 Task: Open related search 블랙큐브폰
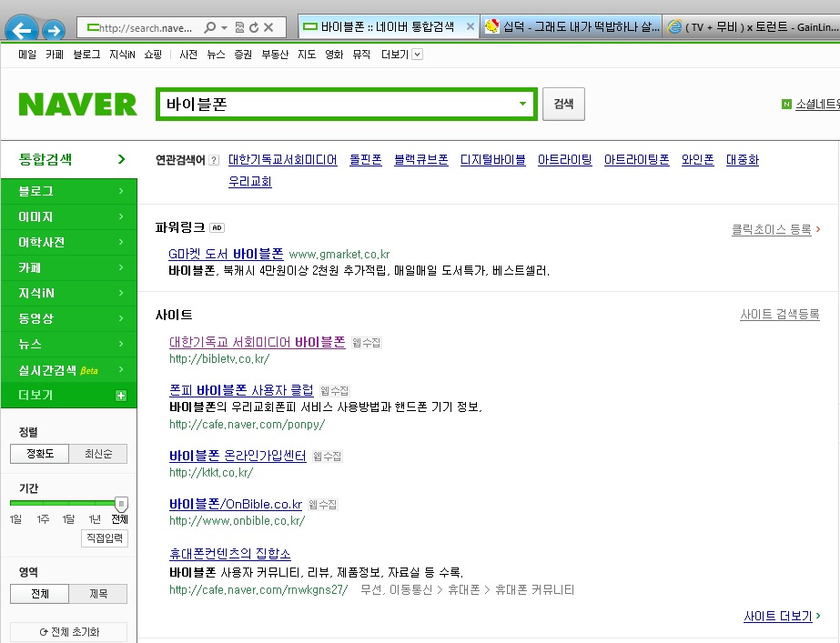(421, 159)
